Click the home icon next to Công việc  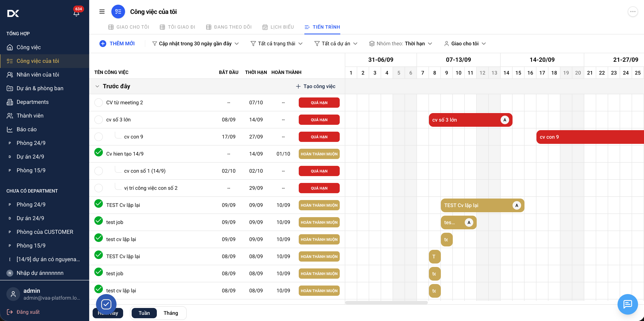click(10, 47)
